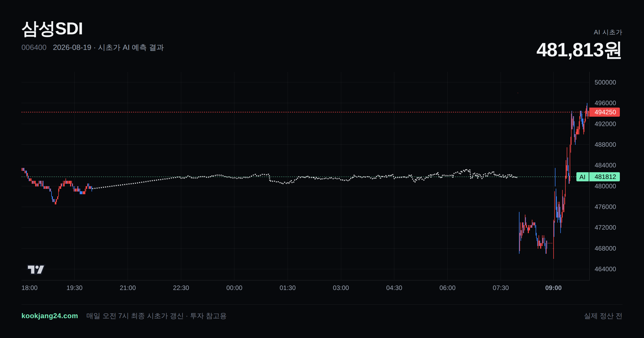The width and height of the screenshot is (644, 338).
Task: Click the 492000 price axis label
Action: coord(605,124)
